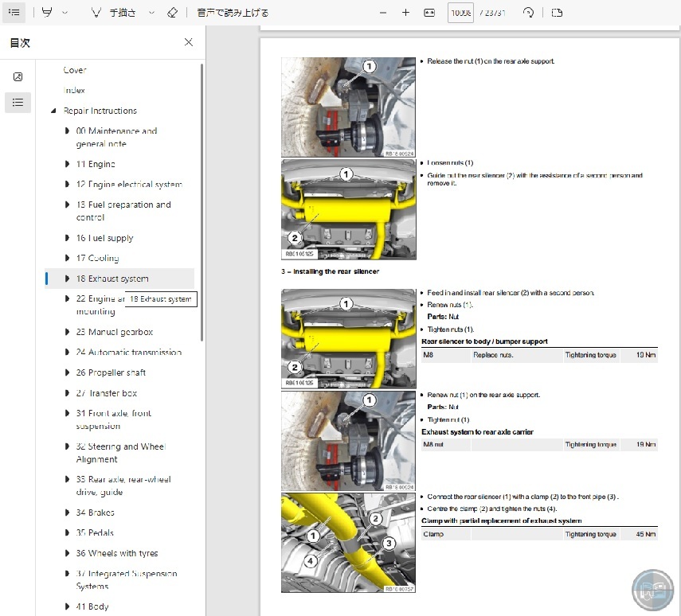
Task: Select the highlighter tool in toolbar
Action: pos(48,13)
